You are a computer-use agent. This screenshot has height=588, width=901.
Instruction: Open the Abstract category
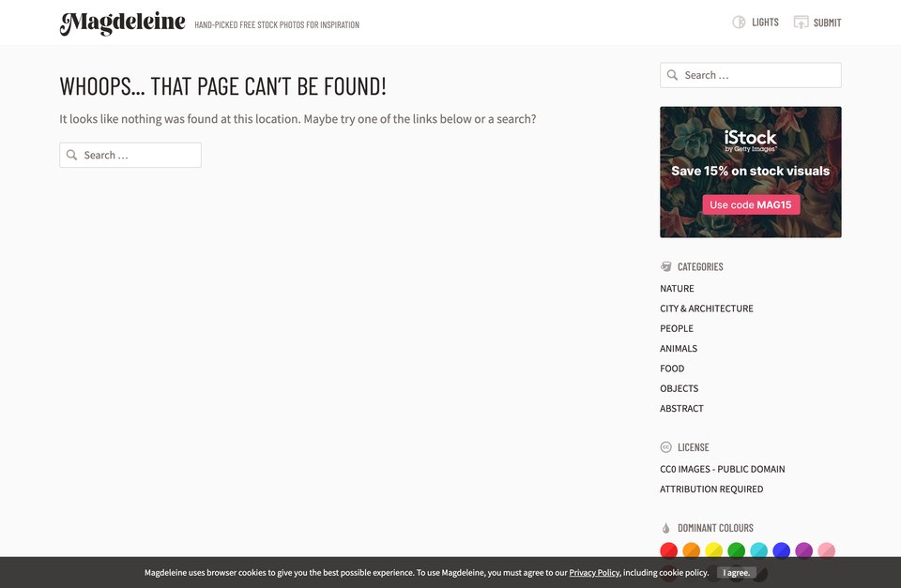tap(681, 408)
